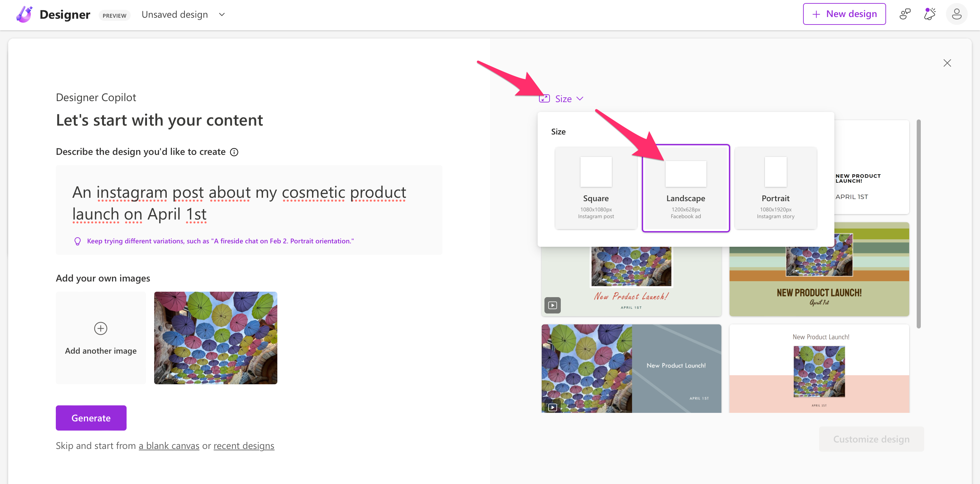Screen dimensions: 980x484
Task: Pick the Portrait Instagram story size
Action: [775, 188]
